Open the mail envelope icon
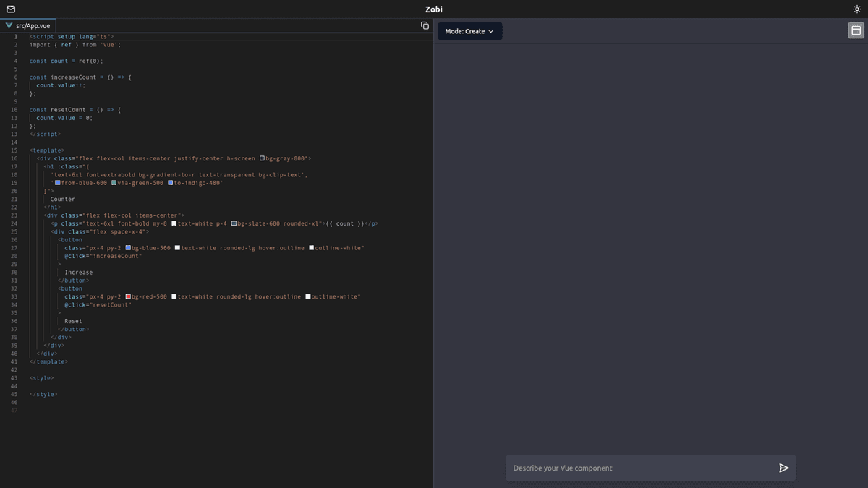This screenshot has height=488, width=868. click(x=11, y=9)
